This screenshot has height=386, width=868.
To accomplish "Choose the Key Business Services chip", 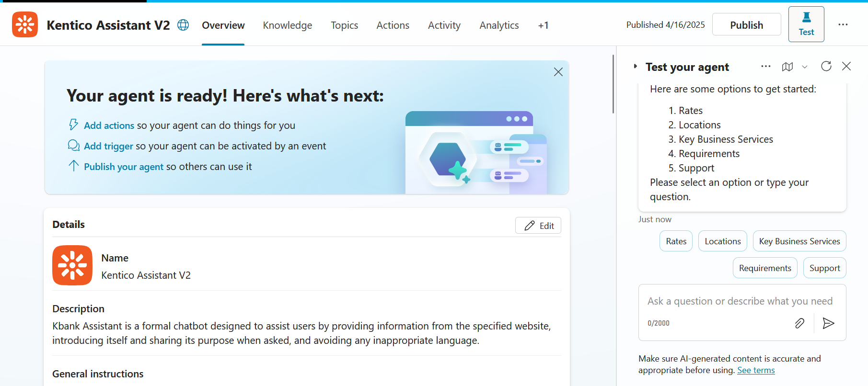I will click(x=799, y=241).
